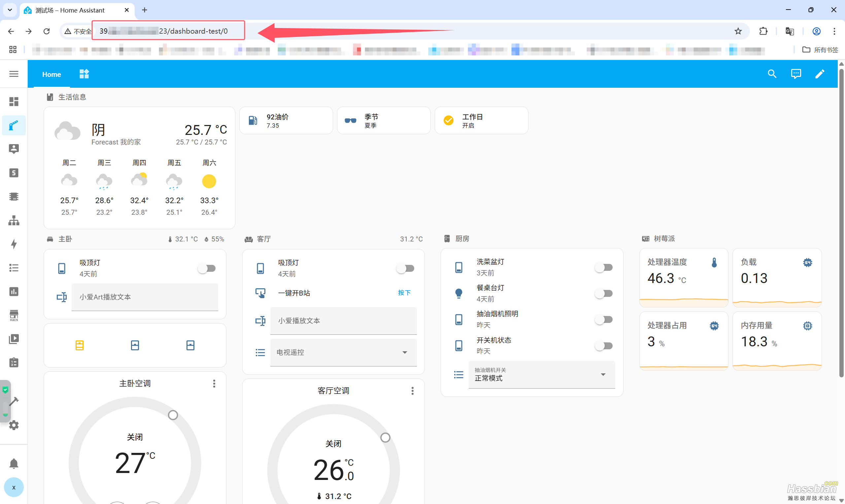Screen dimensions: 845x504
Task: Open the History chart icon in sidebar
Action: 14,291
